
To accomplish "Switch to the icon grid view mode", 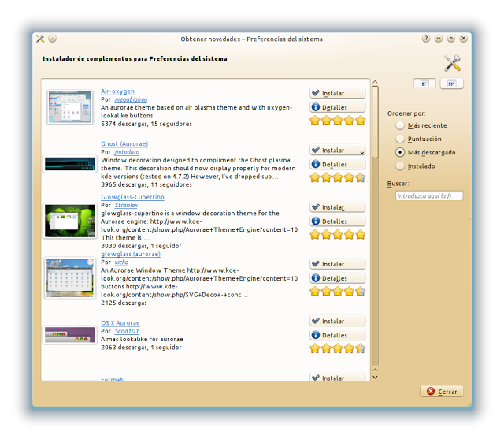I will point(451,83).
